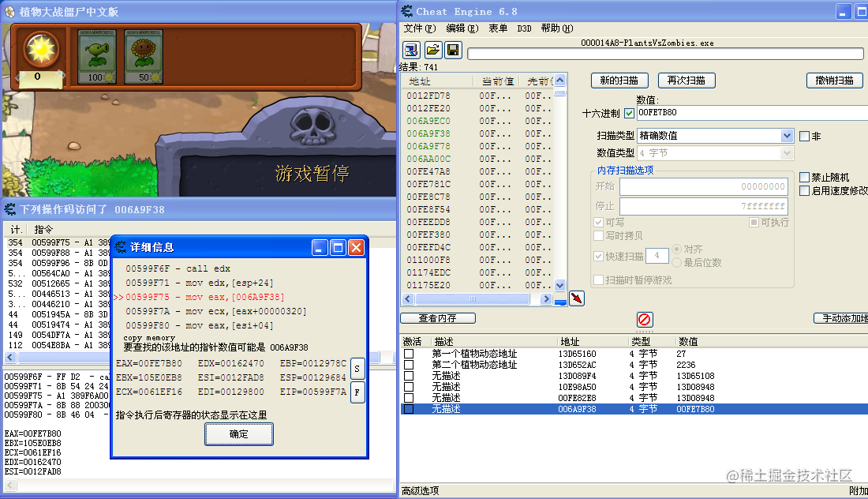The image size is (868, 499).
Task: Click the 手动添加地址 button
Action: (841, 318)
